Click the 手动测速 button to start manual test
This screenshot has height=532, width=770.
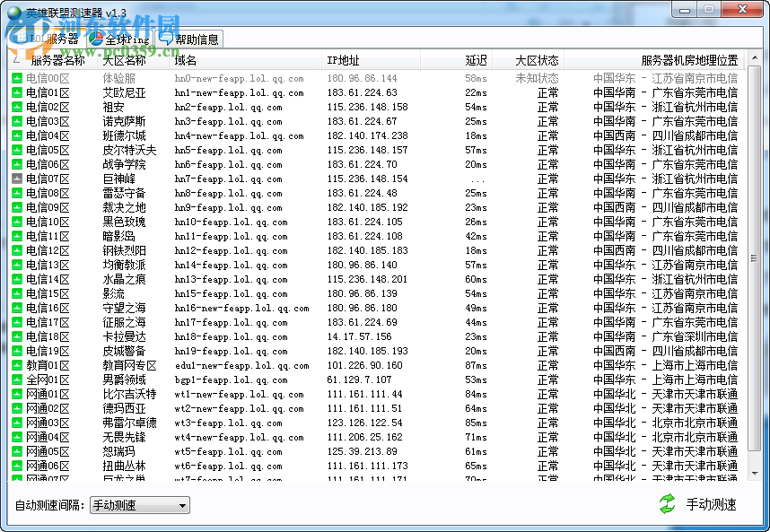pos(713,504)
